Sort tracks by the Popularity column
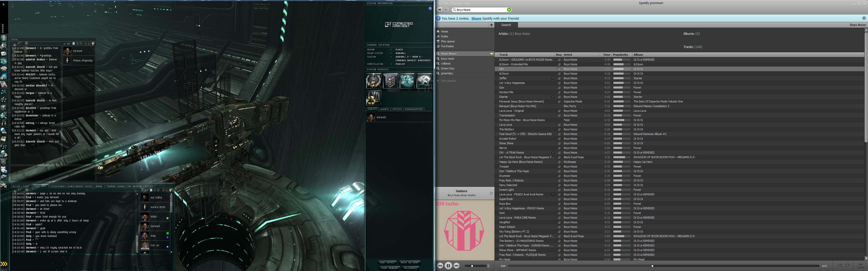The width and height of the screenshot is (868, 271). (622, 55)
